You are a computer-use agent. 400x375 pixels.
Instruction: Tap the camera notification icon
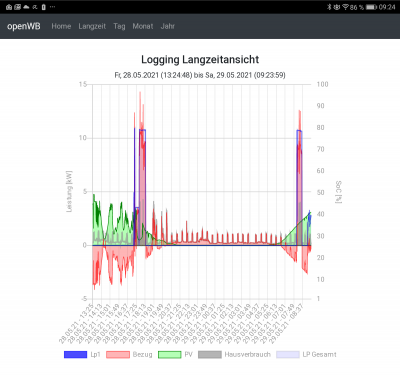point(9,7)
